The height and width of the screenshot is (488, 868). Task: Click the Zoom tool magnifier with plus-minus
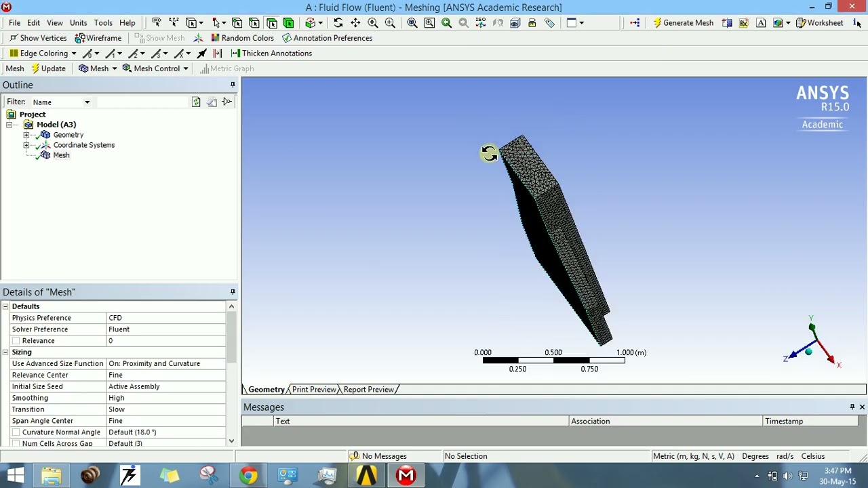[372, 22]
